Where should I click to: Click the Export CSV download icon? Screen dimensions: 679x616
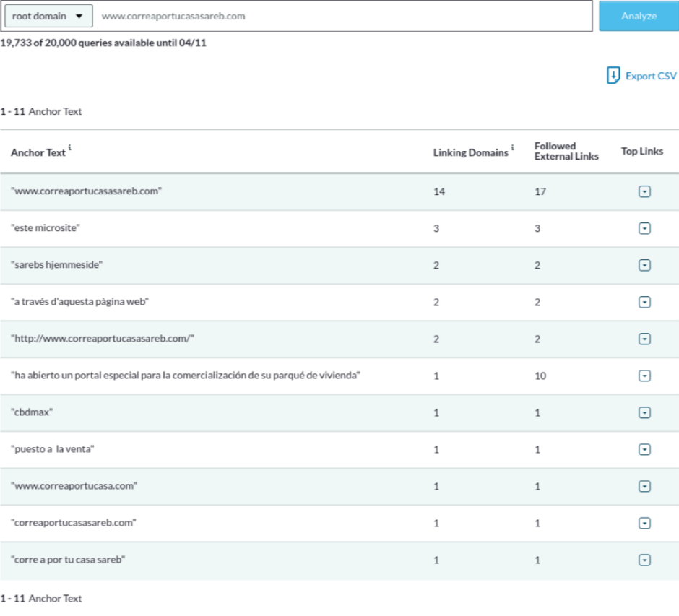tap(613, 76)
